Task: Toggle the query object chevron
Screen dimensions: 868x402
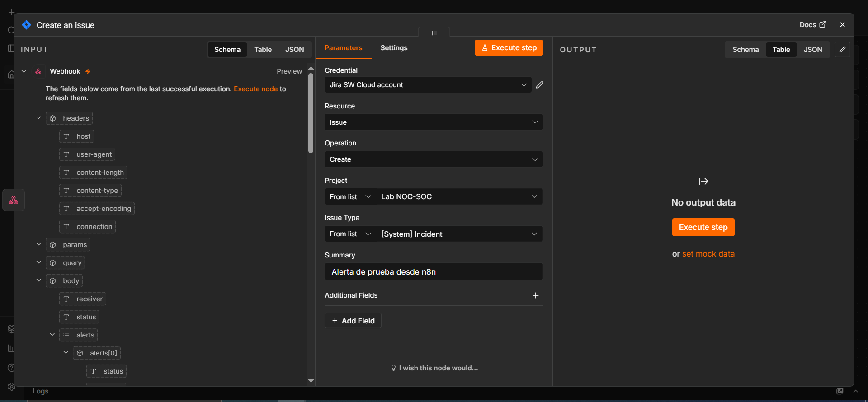Action: click(x=39, y=262)
